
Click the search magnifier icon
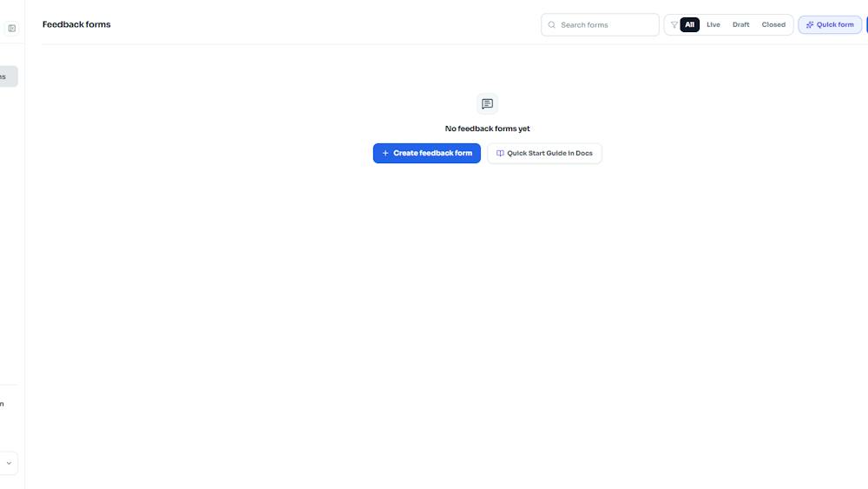551,25
